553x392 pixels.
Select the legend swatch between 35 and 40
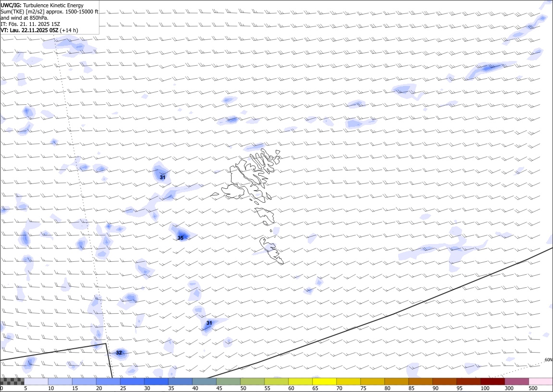coord(180,381)
